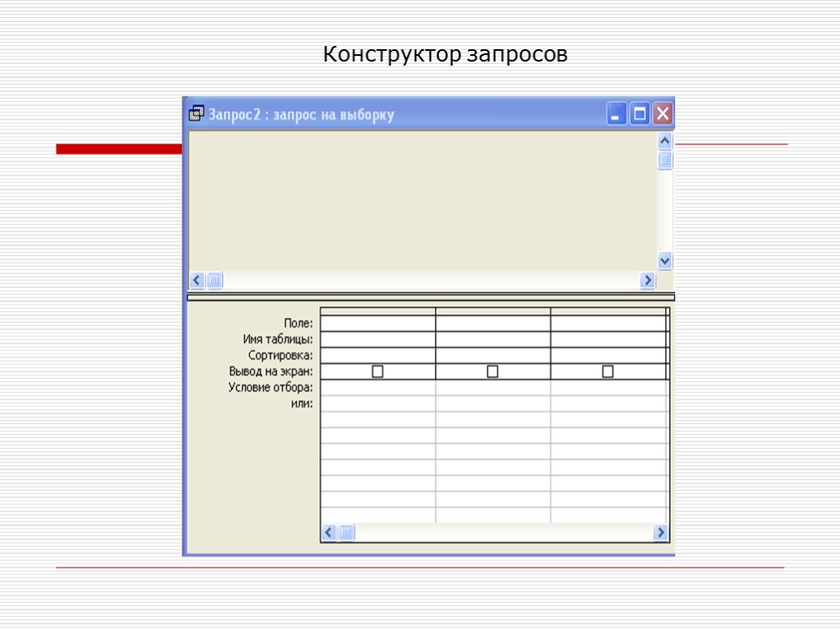Click the window title Запрос2 : запрос на выборку
Screen dimensions: 840x630
301,115
